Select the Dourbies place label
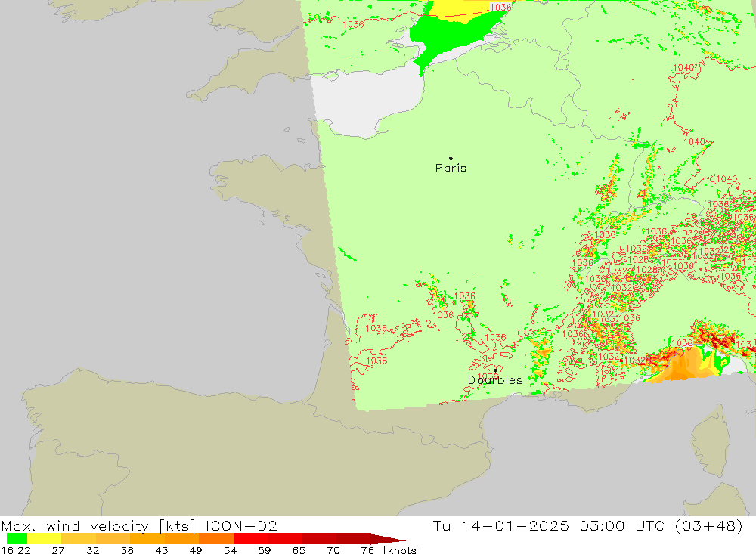 coord(495,380)
